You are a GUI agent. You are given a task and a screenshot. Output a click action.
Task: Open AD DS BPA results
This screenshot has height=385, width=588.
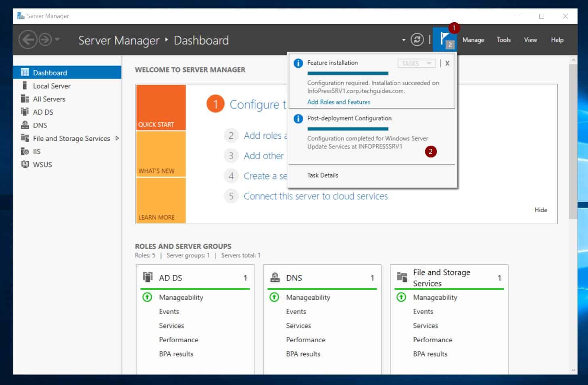[x=176, y=354]
